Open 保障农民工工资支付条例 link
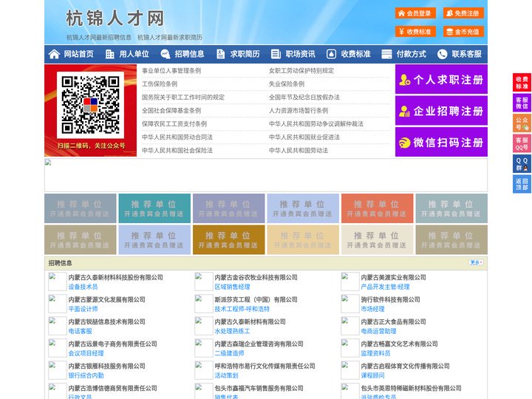532x399 pixels. point(174,124)
